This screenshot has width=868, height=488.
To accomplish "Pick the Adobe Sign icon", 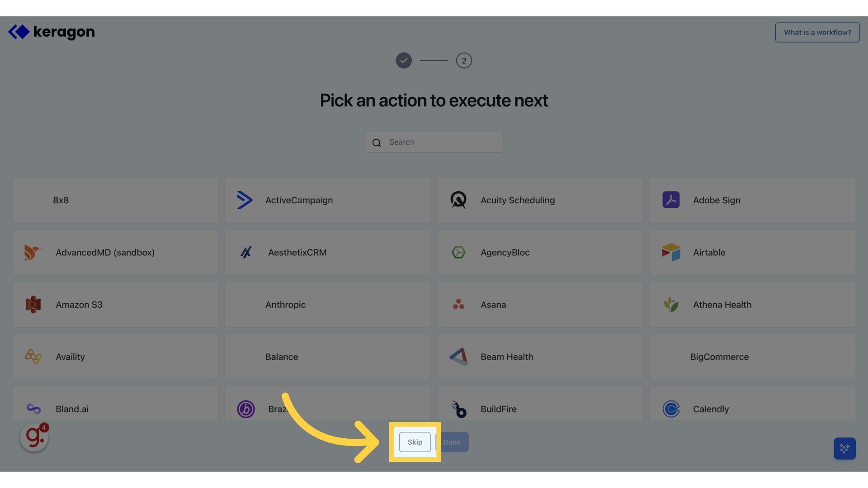I will pos(671,200).
